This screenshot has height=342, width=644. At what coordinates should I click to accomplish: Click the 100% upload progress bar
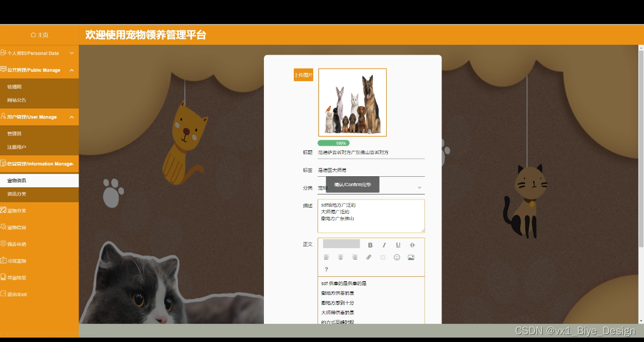(334, 143)
